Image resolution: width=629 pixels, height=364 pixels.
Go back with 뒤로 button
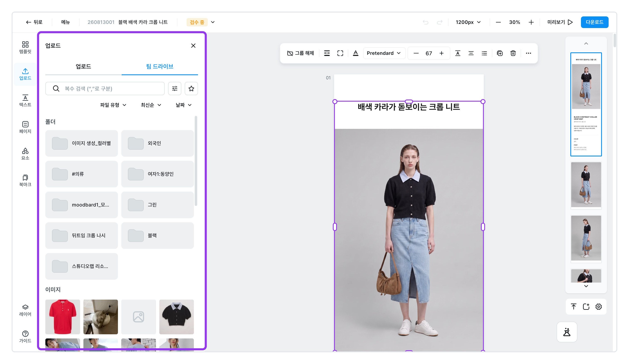[34, 22]
